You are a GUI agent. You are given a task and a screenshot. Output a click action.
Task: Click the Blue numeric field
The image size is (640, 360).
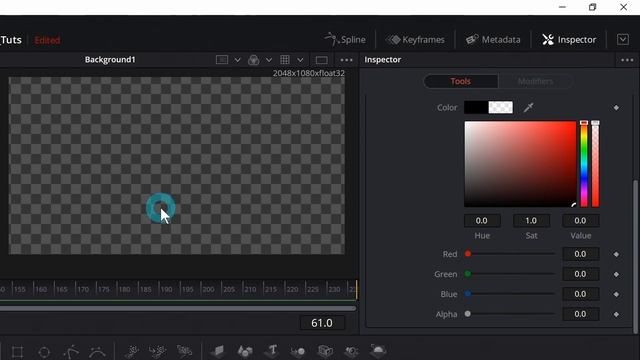[580, 294]
